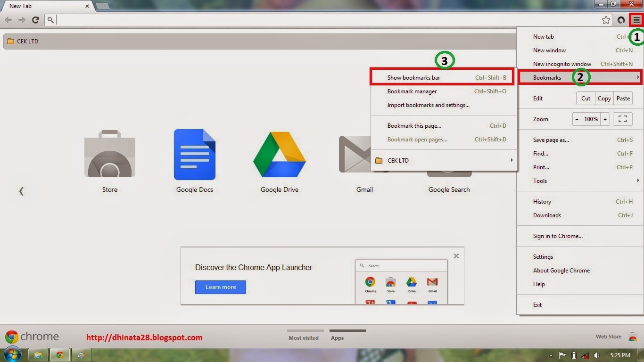Expand the Bookmarks submenu
Screen dimensions: 644x362
click(x=579, y=77)
